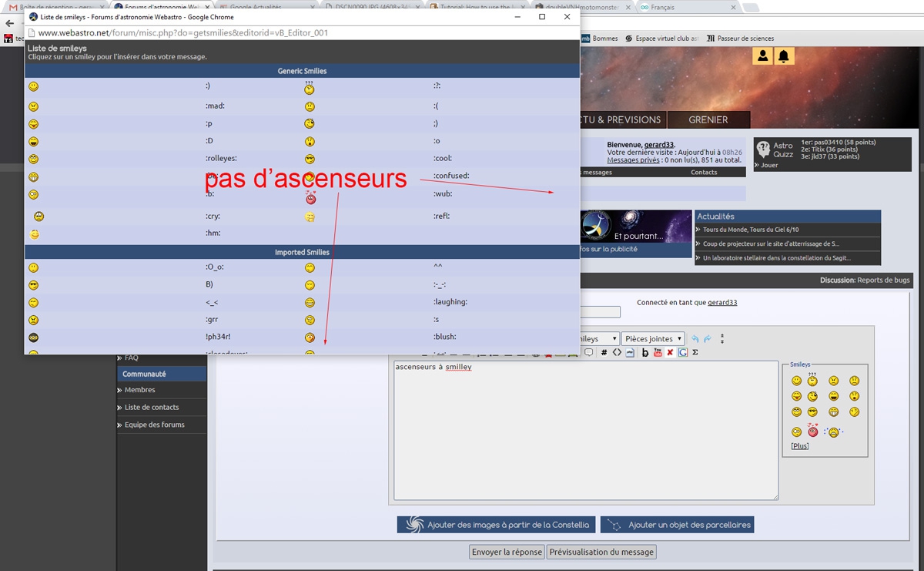Viewport: 924px width, 571px height.
Task: Open the [Plus] smileys link
Action: coord(800,446)
